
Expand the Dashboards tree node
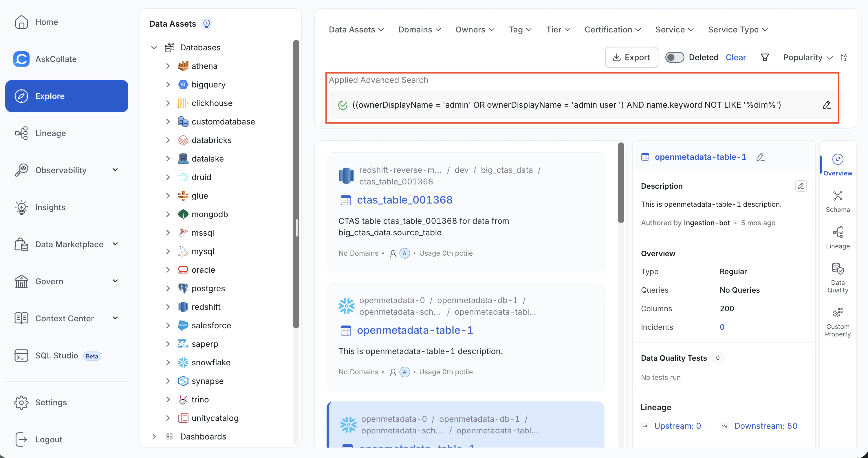click(x=154, y=437)
